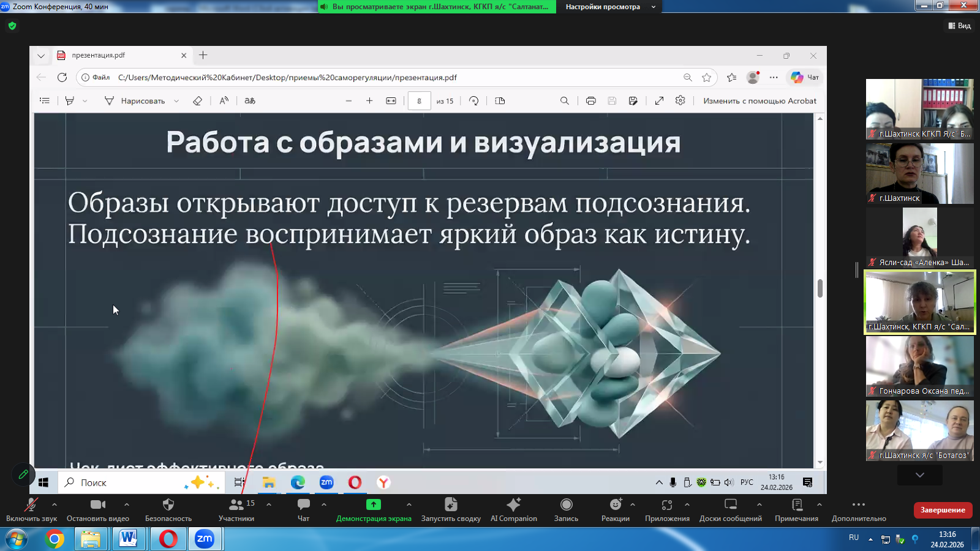Open Whiteboards (Доски сообщений) icon
980x551 pixels.
tap(730, 505)
